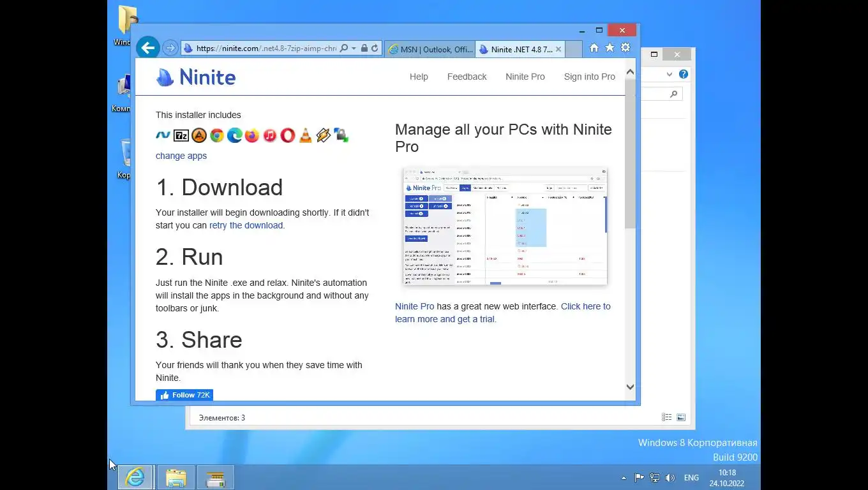
Task: Click Sign into Pro
Action: tap(590, 77)
